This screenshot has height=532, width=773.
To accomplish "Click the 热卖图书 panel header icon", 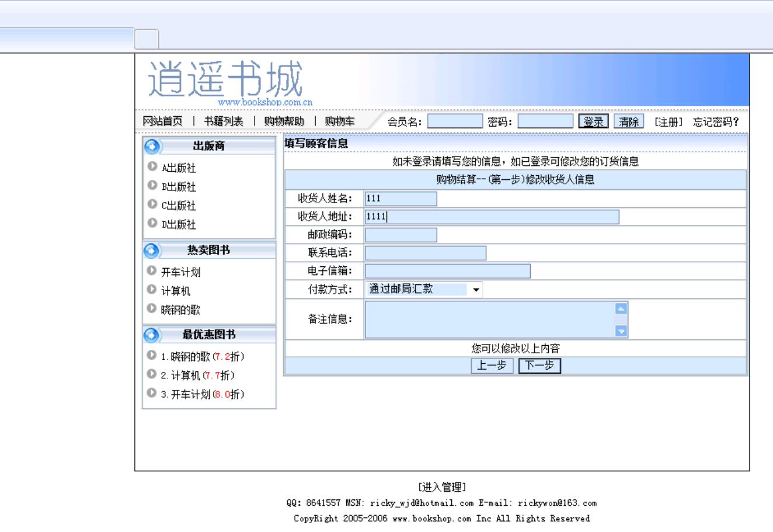I will click(x=152, y=251).
